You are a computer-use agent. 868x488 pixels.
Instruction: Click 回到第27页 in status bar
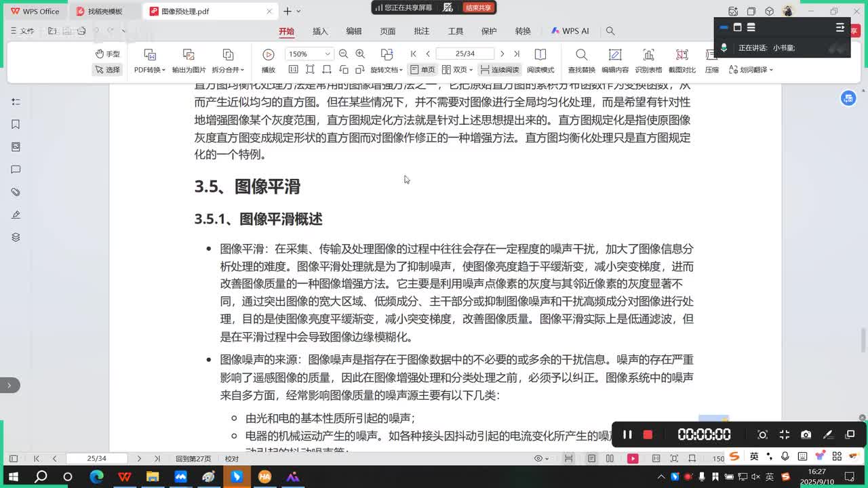coord(193,459)
